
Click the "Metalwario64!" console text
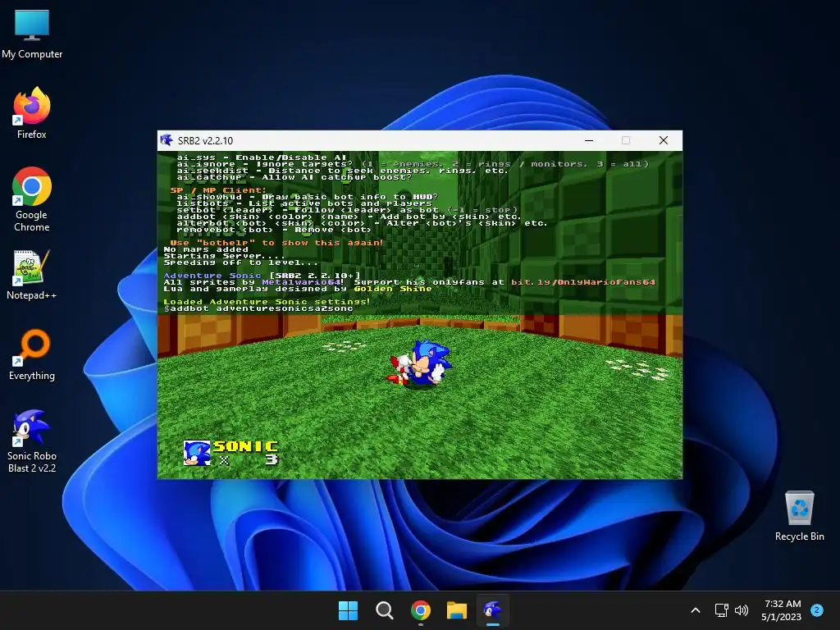tap(303, 282)
